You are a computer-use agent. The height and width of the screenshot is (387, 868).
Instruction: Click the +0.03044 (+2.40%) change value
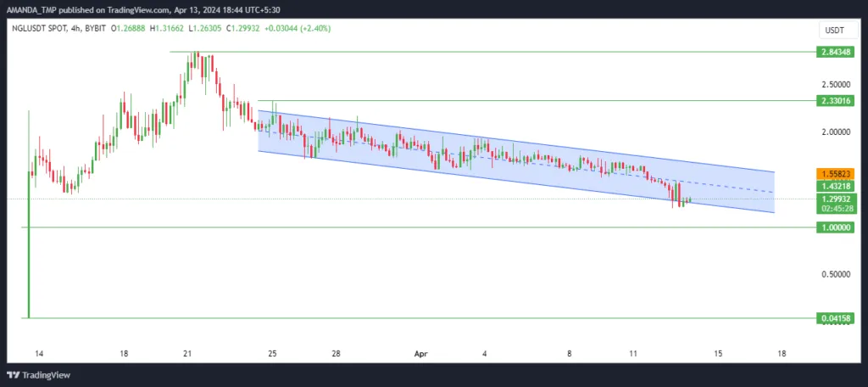tap(298, 28)
